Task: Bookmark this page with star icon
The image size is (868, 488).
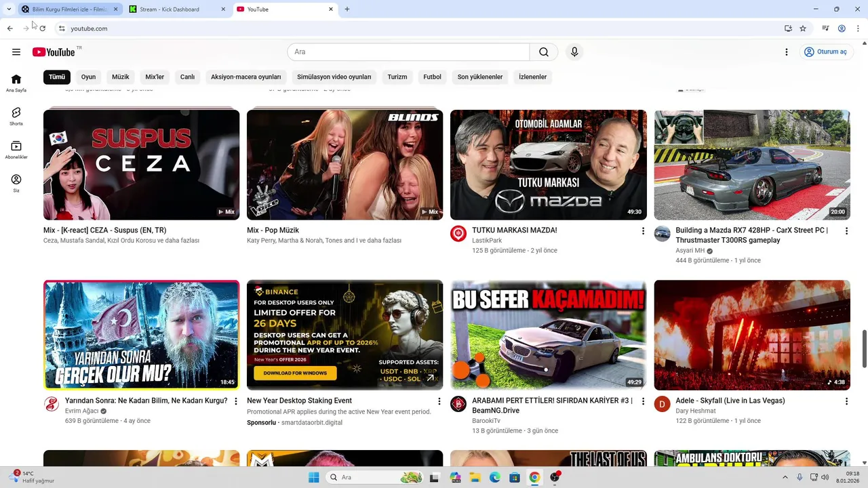Action: pyautogui.click(x=803, y=28)
